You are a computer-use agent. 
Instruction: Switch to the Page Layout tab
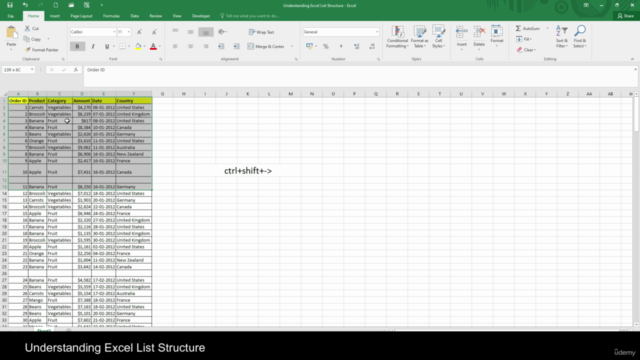(x=81, y=16)
